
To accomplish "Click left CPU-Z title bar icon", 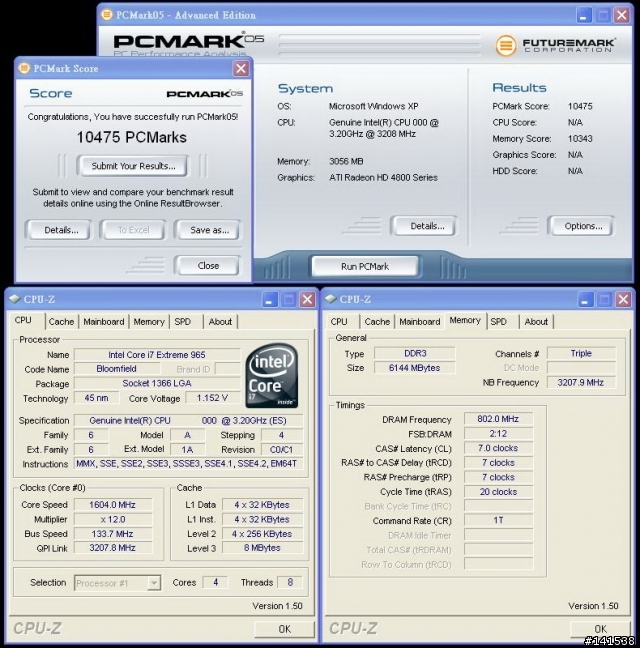I will tap(14, 299).
